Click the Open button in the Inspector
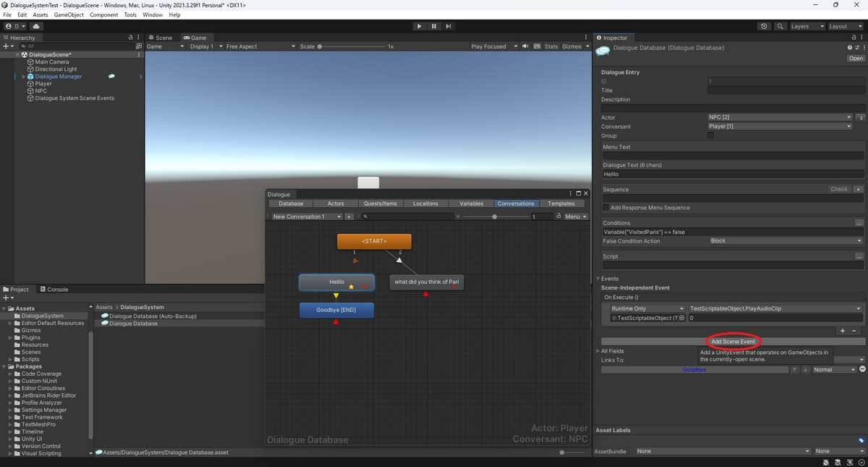The image size is (868, 467). click(x=856, y=59)
